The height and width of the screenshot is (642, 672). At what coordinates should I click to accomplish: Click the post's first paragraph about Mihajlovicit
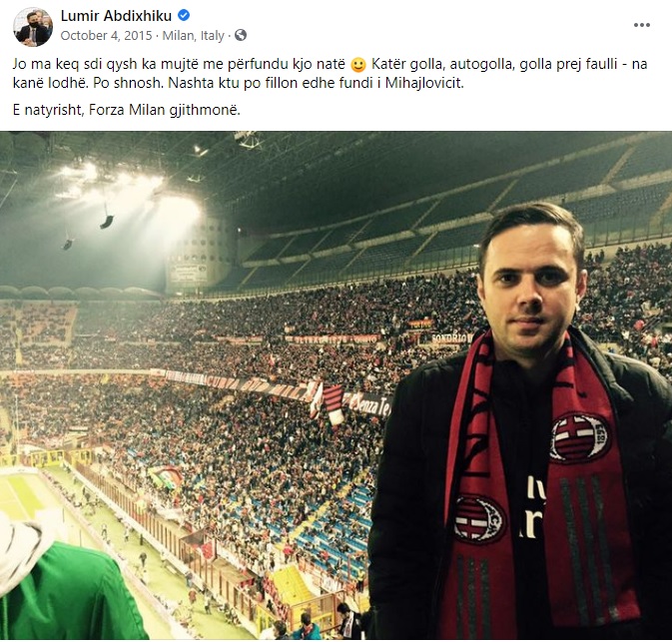pos(330,73)
